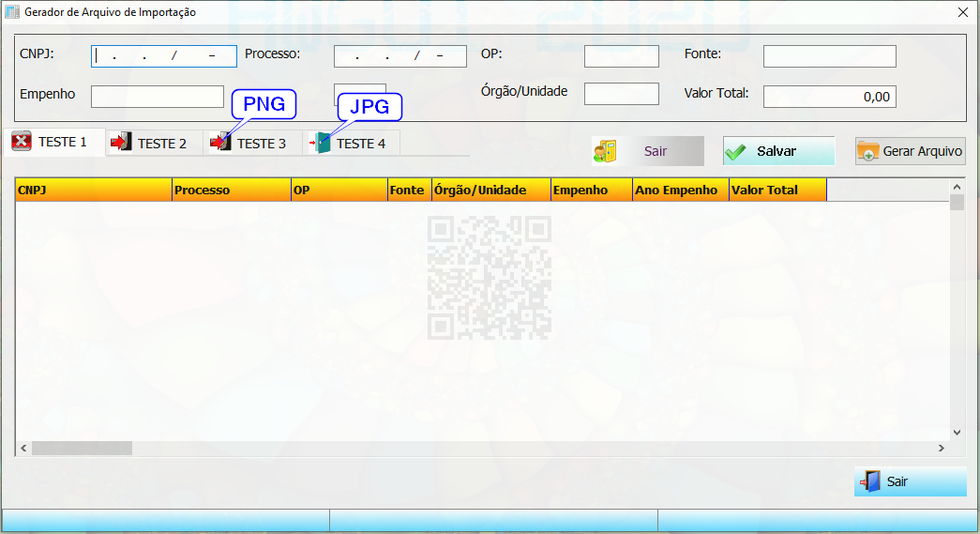Click the green checkmark icon on Salvar
The width and height of the screenshot is (980, 534).
tap(735, 152)
